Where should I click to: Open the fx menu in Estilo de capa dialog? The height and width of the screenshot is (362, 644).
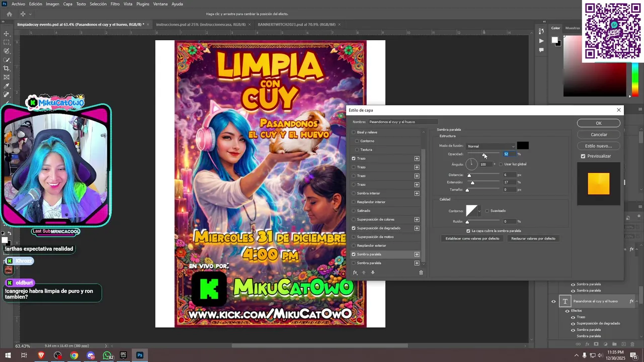pos(355,273)
